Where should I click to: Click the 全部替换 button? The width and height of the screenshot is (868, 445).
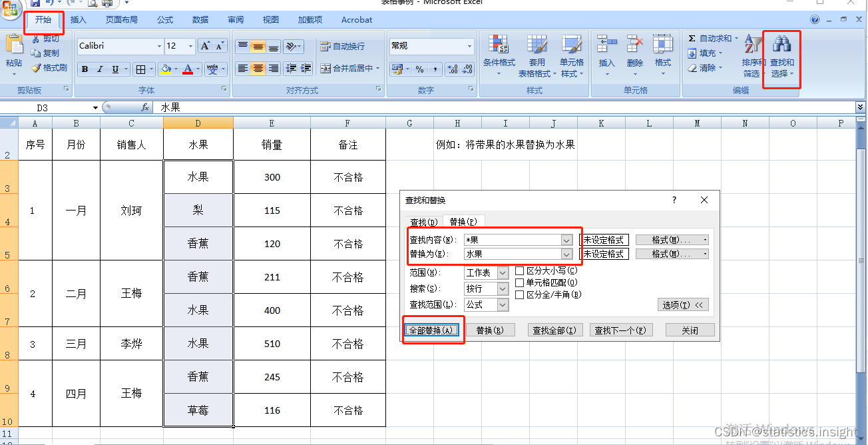pos(433,329)
